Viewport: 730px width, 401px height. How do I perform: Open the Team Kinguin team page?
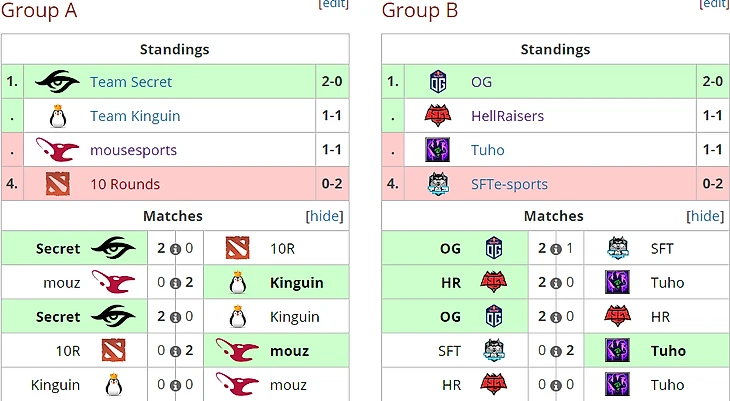click(135, 116)
